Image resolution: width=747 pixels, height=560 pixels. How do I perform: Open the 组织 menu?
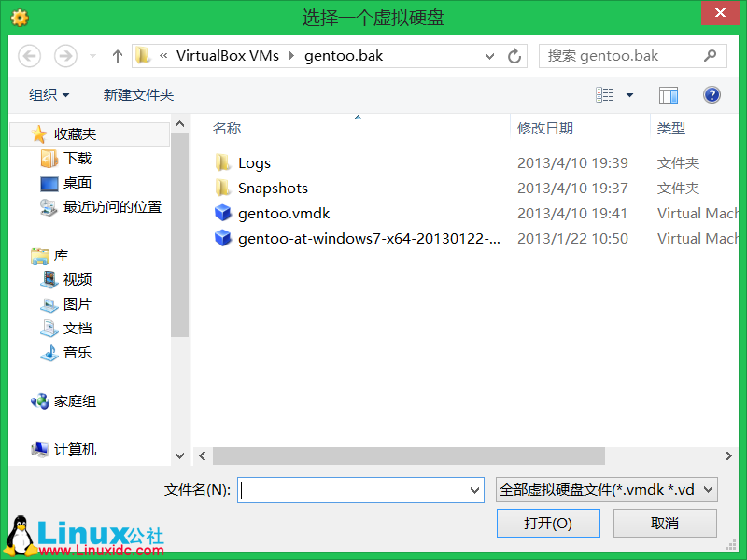coord(49,95)
